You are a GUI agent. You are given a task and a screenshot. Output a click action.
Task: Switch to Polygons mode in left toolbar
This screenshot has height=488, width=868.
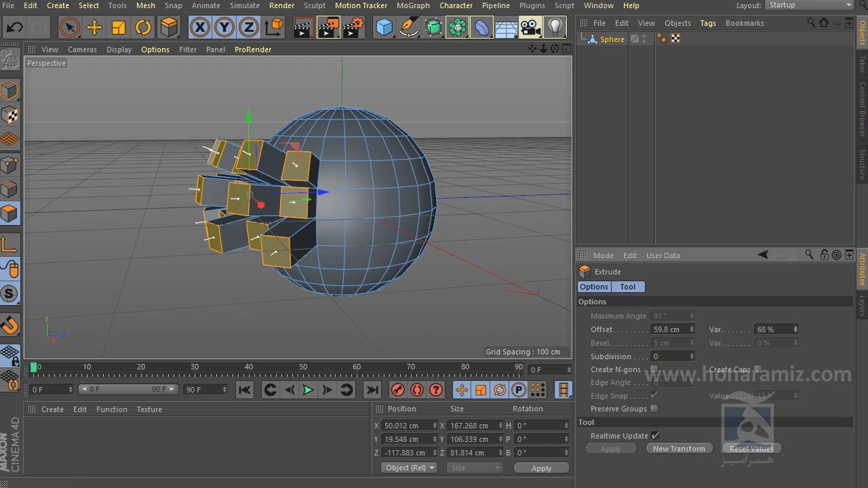tap(9, 213)
